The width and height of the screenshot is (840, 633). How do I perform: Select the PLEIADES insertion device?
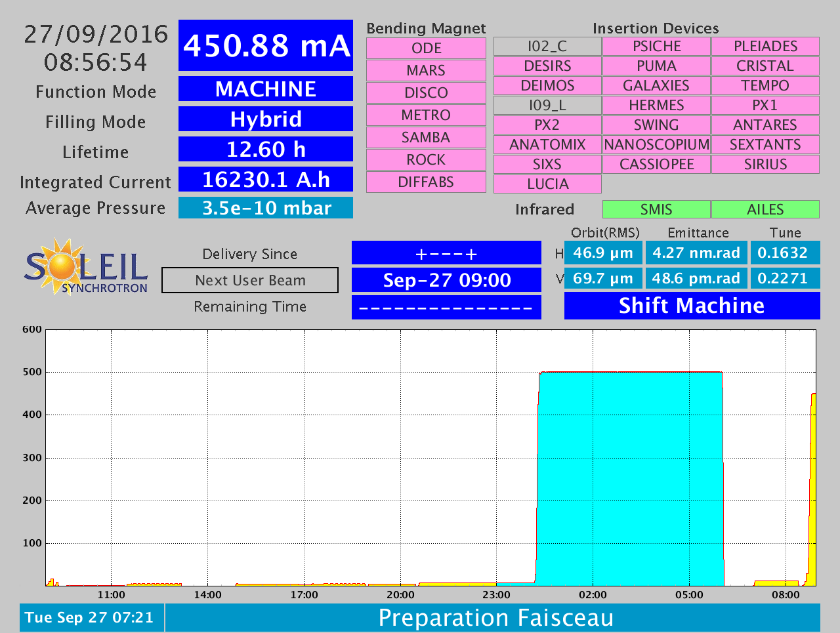click(765, 47)
